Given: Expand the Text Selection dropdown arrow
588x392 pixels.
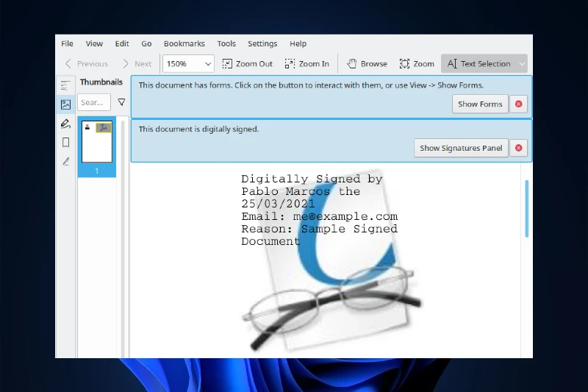Looking at the screenshot, I should tap(522, 64).
